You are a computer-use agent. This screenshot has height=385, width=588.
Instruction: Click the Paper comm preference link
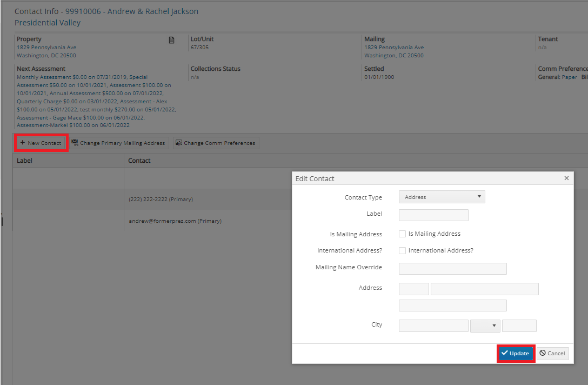(x=569, y=77)
